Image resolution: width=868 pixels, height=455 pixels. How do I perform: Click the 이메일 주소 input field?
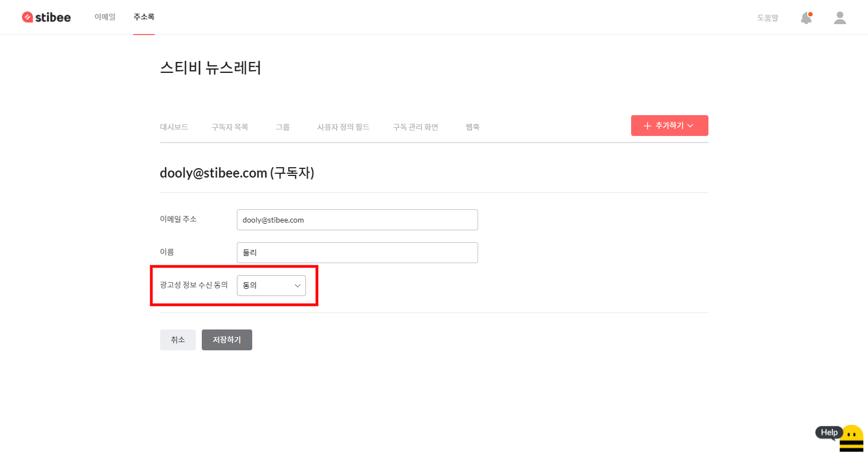click(x=357, y=220)
